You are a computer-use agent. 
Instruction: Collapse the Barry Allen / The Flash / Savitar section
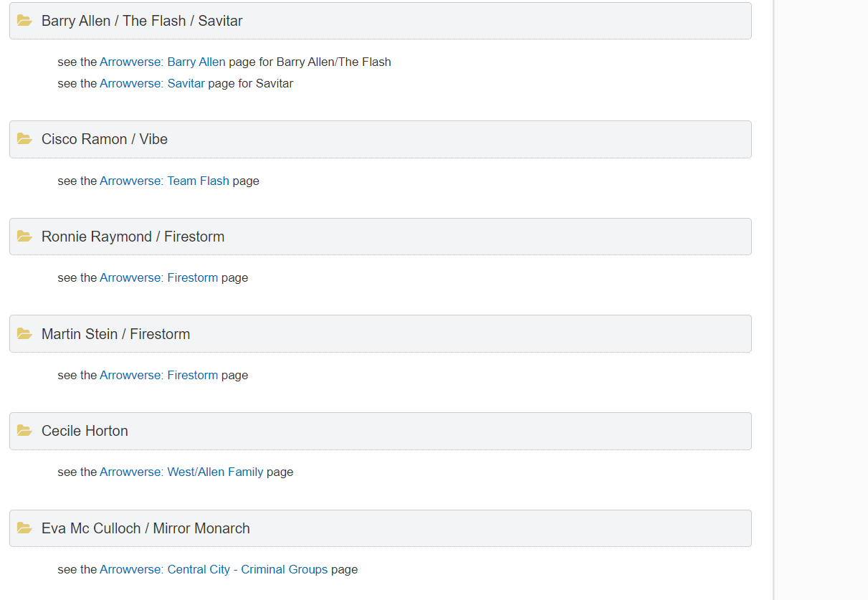381,21
